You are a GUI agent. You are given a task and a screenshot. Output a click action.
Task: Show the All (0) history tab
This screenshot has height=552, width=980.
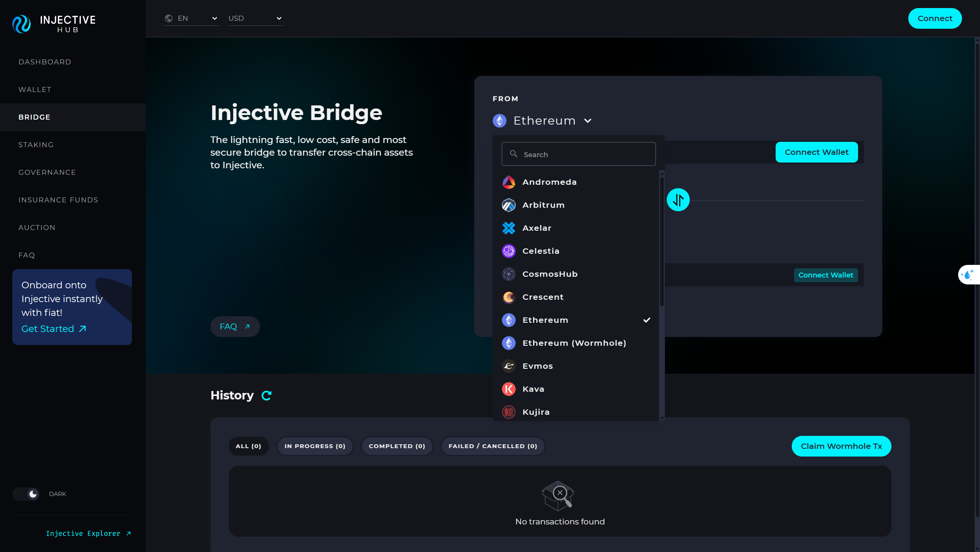pyautogui.click(x=248, y=446)
